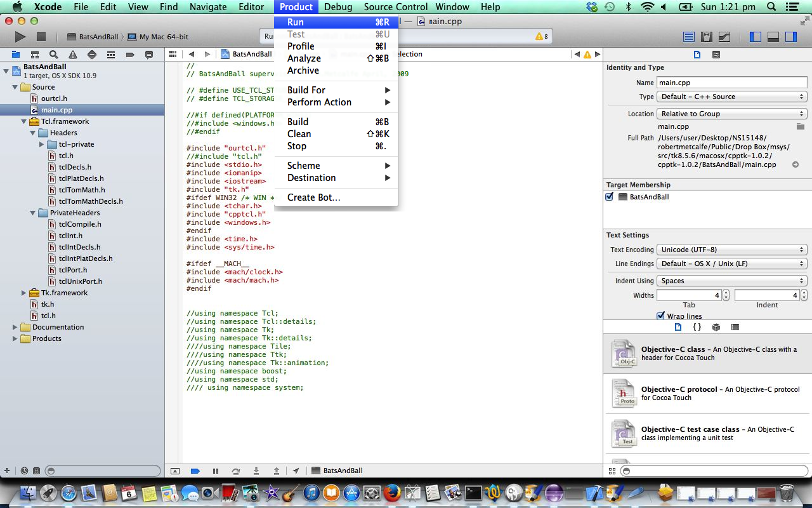
Task: Choose Run from the Product menu
Action: click(336, 22)
